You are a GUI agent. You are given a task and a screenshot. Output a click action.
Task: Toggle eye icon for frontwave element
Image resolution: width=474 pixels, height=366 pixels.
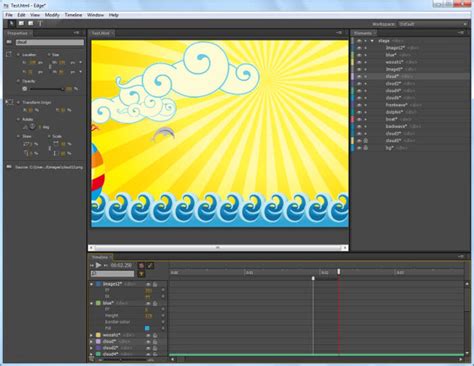[x=359, y=105]
